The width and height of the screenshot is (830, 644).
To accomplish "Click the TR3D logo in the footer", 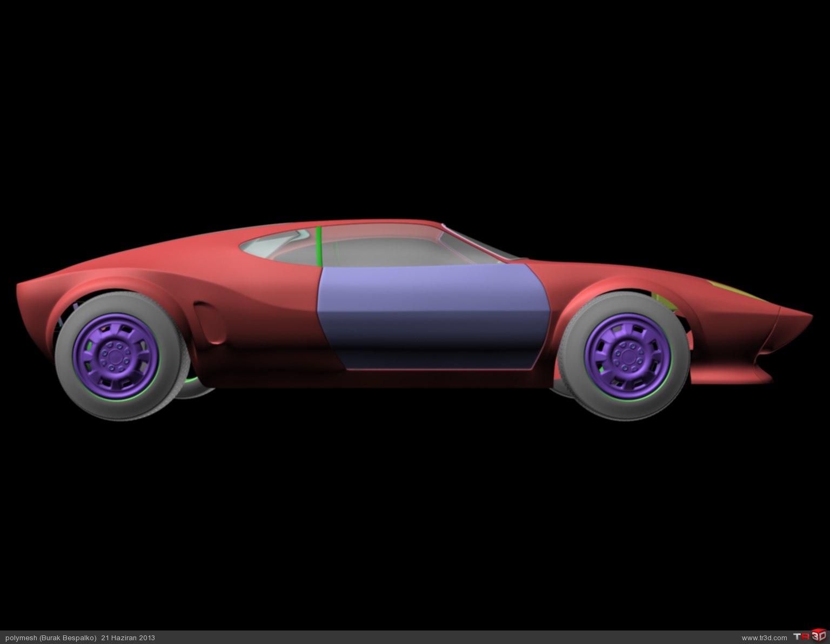I will click(x=809, y=636).
